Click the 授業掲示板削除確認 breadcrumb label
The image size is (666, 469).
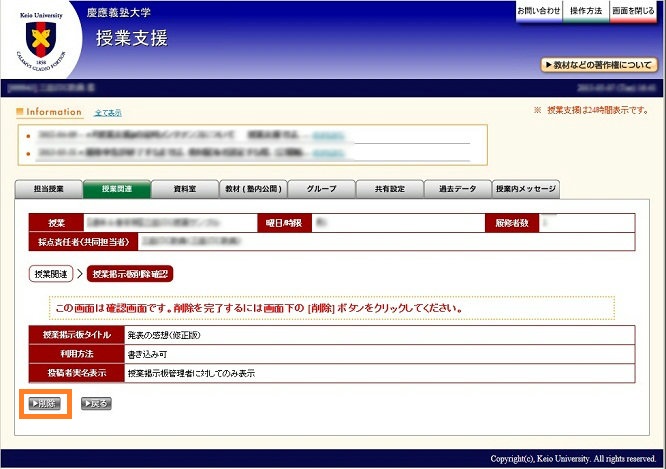pyautogui.click(x=130, y=273)
